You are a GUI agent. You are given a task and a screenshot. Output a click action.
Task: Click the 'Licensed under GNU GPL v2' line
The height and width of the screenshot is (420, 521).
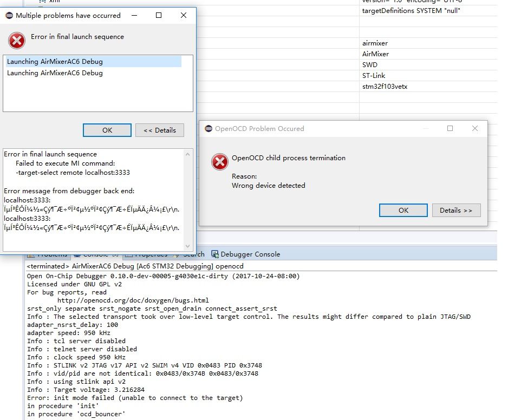pos(74,284)
